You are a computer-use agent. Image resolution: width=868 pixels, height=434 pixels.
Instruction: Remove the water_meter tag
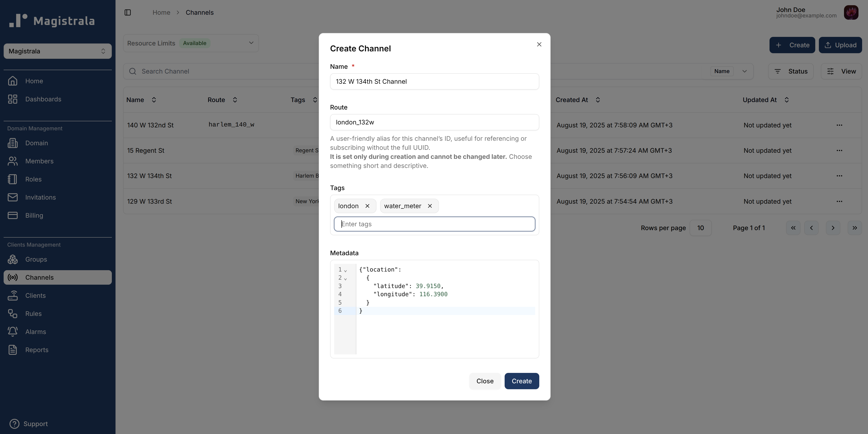pyautogui.click(x=430, y=206)
